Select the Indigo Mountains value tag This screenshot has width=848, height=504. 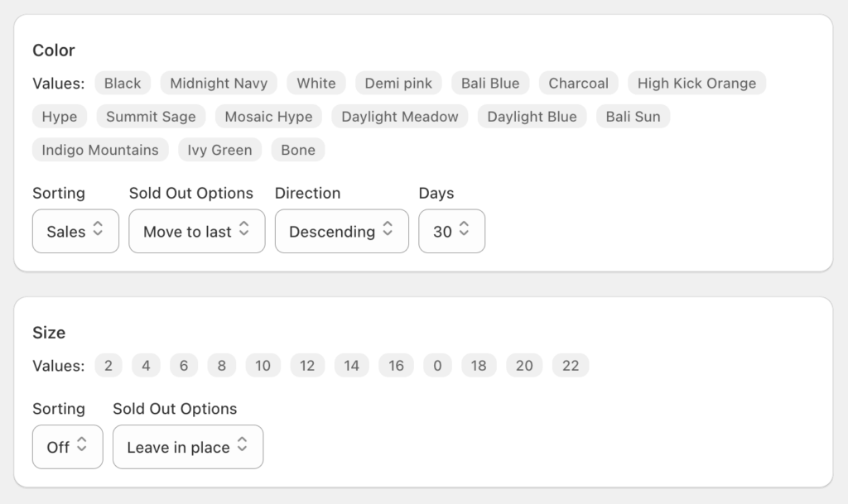click(100, 150)
